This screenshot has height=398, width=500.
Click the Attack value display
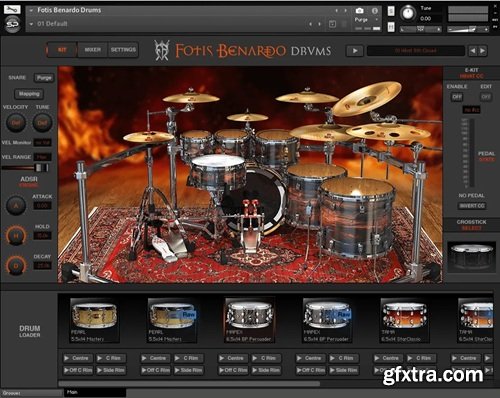coord(42,206)
